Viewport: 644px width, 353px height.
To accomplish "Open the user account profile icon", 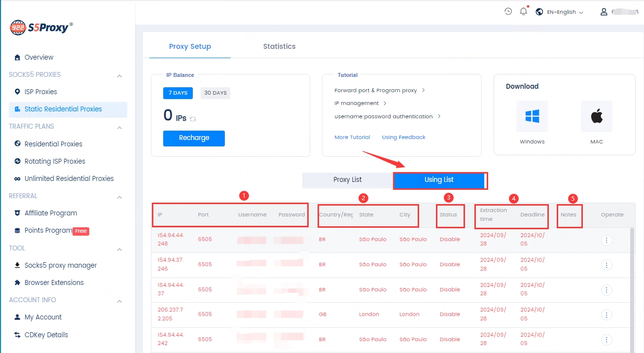I will 604,12.
